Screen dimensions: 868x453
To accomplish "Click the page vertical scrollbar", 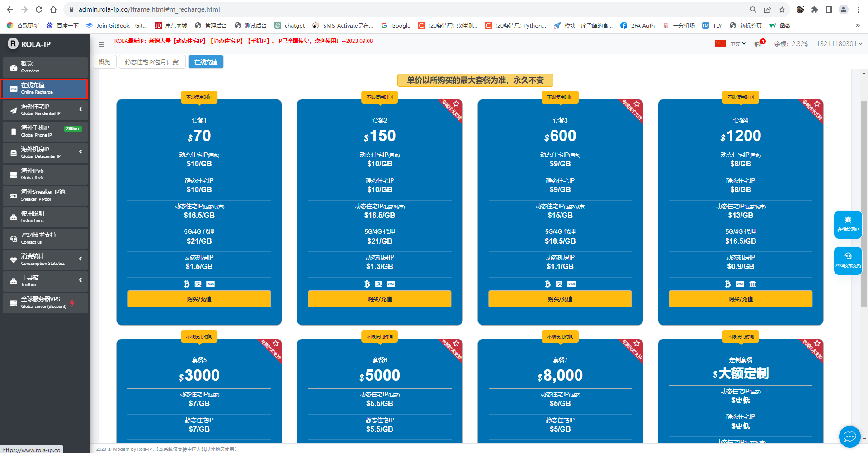I will 864,203.
